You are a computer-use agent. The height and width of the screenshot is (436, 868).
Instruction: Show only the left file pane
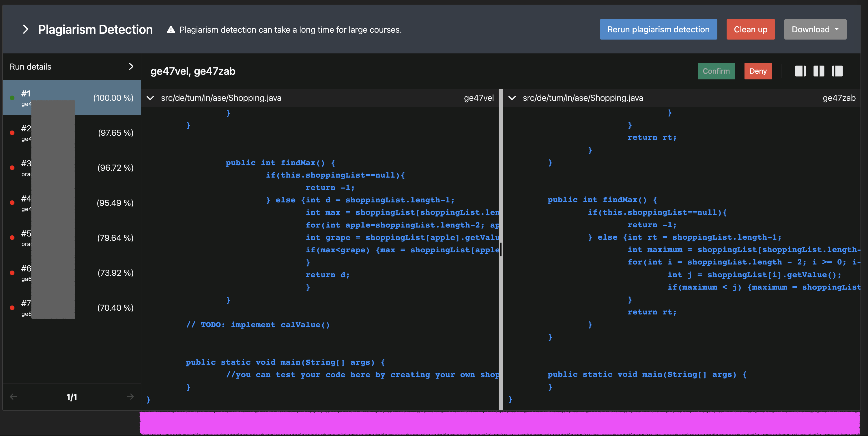[x=800, y=71]
